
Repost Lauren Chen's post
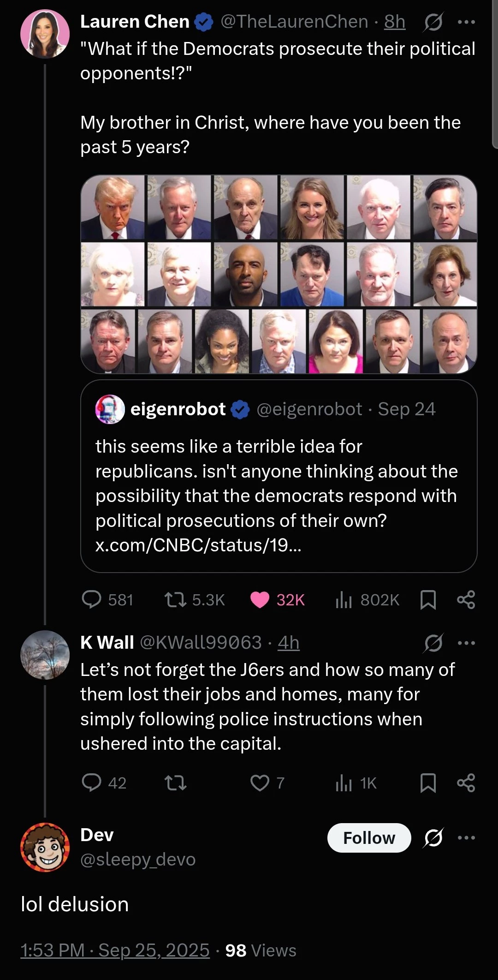(x=176, y=600)
